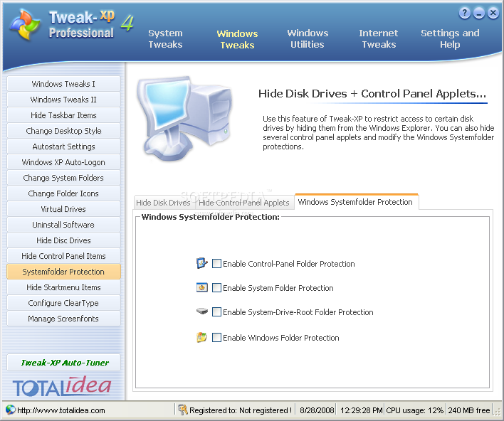Click the 'Hide Disk Drives + Control Panel Applets...' heading
This screenshot has height=421, width=504.
click(372, 93)
